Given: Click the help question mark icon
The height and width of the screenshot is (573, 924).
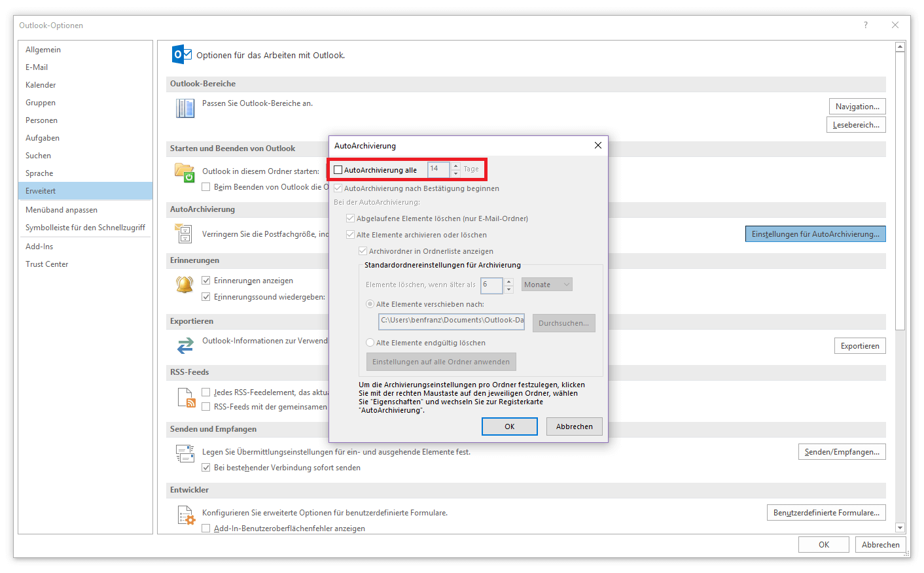Looking at the screenshot, I should [x=866, y=25].
